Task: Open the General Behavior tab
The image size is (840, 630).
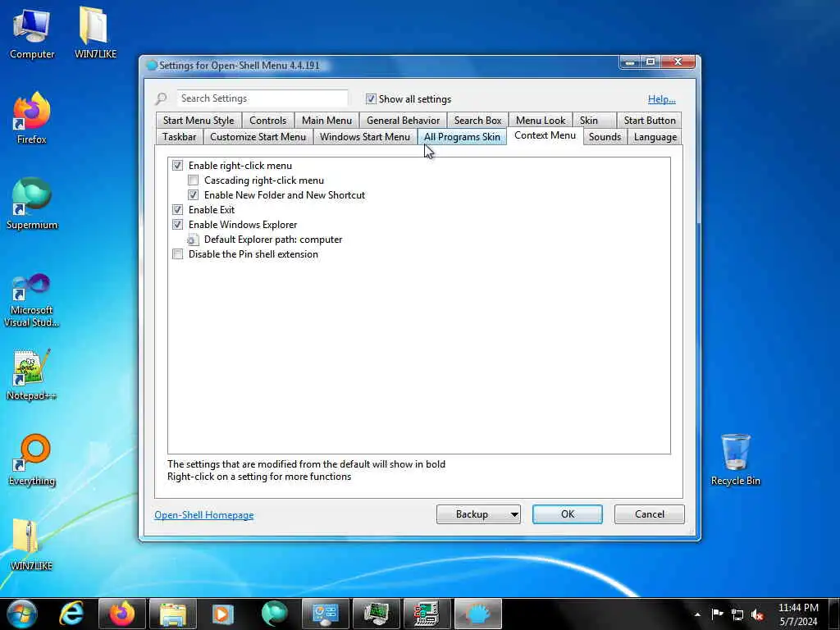Action: tap(403, 121)
